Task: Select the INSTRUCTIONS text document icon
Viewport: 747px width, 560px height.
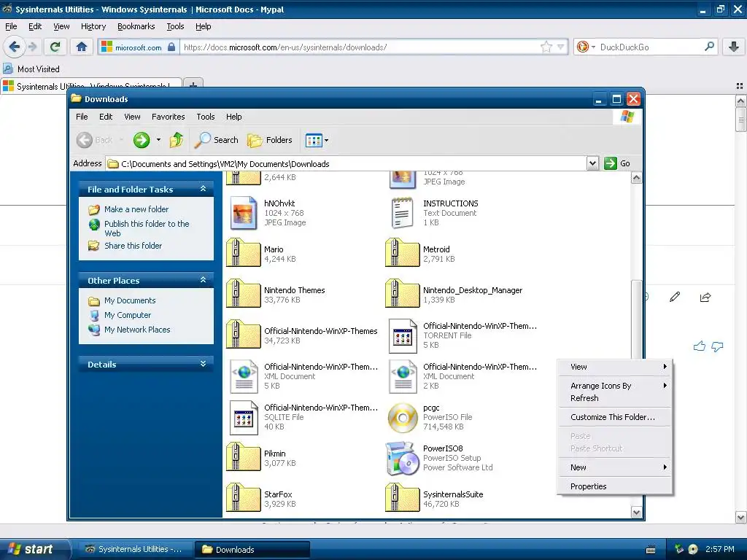Action: (x=402, y=212)
